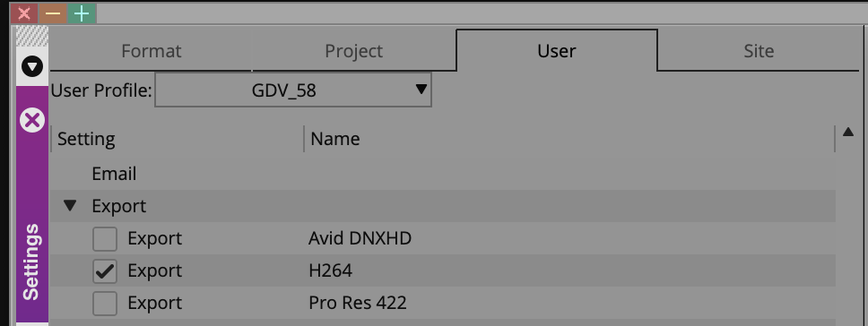Click the vertical Settings label in purple bar
The height and width of the screenshot is (326, 868).
tap(31, 262)
